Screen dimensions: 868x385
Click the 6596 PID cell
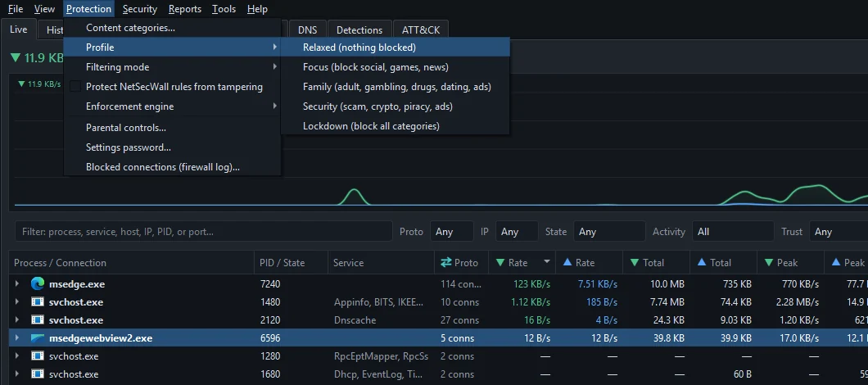click(270, 338)
